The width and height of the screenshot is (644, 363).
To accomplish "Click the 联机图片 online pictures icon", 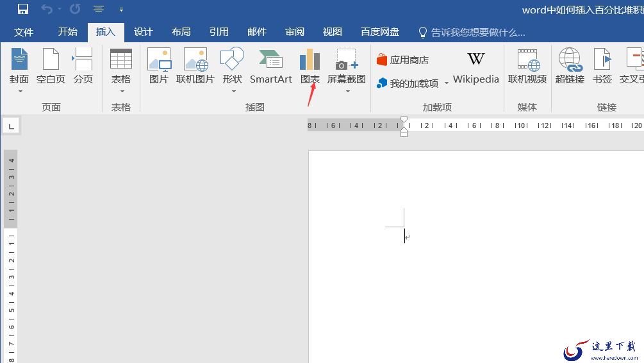I will coord(195,67).
